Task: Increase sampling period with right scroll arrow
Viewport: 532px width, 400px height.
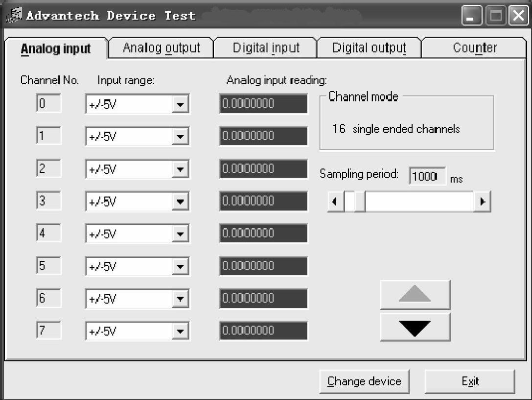Action: click(482, 202)
